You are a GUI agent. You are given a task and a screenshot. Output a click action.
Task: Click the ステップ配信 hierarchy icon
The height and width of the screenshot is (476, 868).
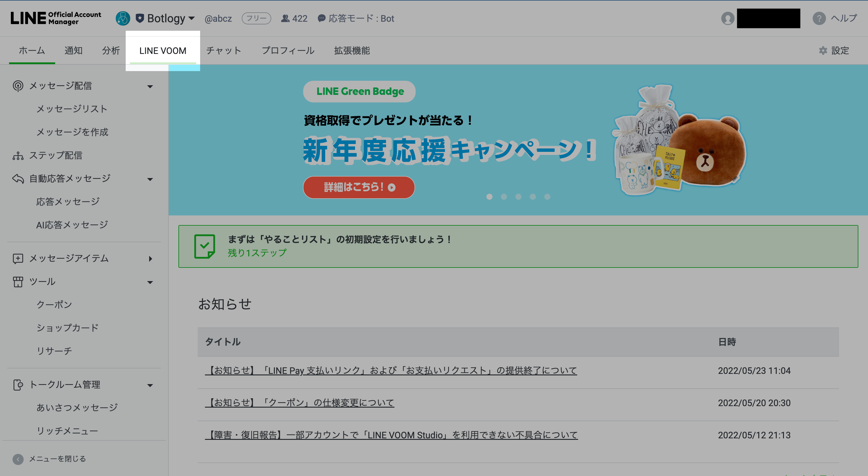pos(18,156)
